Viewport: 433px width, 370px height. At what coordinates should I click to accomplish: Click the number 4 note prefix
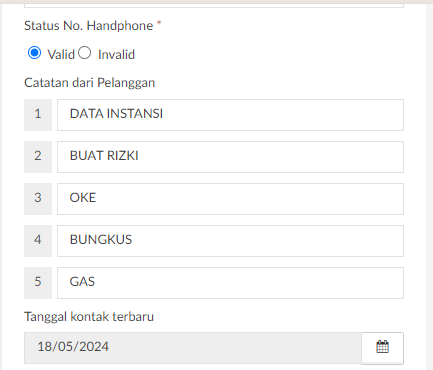point(38,241)
